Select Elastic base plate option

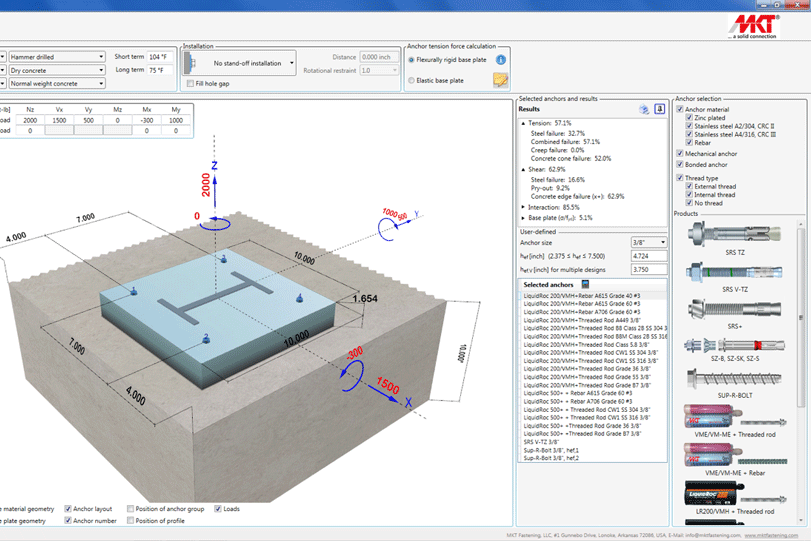[412, 81]
